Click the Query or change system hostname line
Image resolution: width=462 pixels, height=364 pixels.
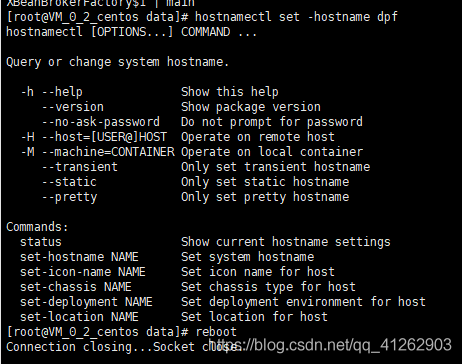coord(118,62)
